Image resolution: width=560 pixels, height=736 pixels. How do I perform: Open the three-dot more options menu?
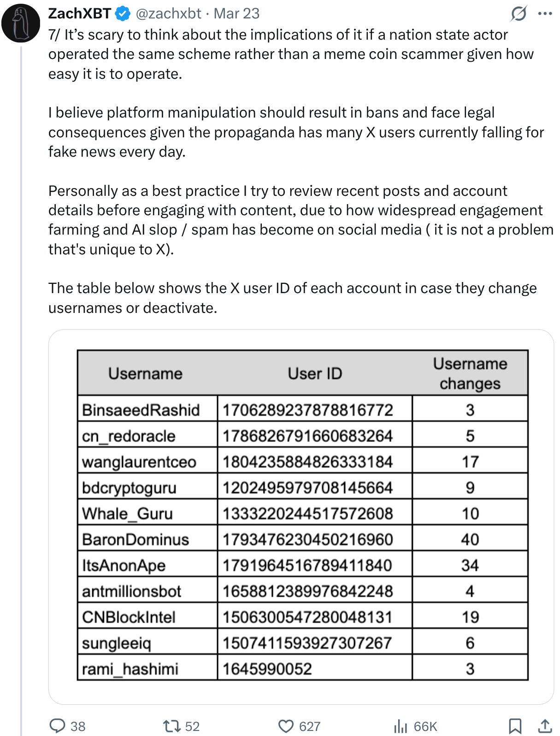(x=545, y=14)
